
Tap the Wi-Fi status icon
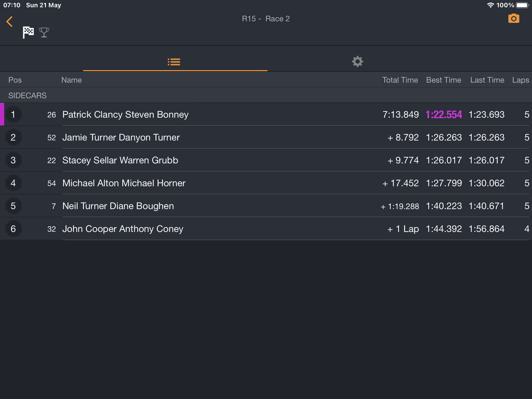490,5
